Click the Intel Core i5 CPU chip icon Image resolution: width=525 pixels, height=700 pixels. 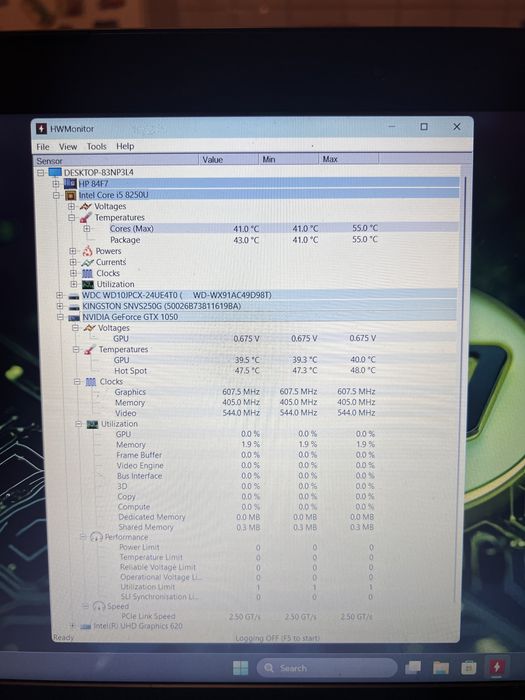tap(71, 195)
